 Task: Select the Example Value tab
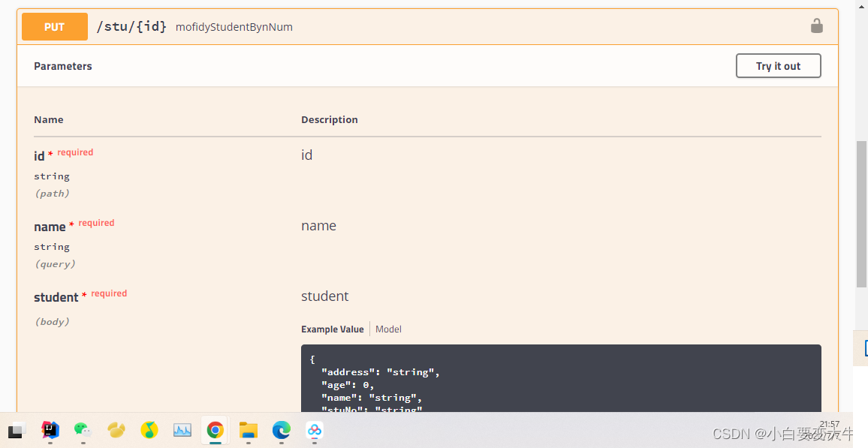point(332,329)
